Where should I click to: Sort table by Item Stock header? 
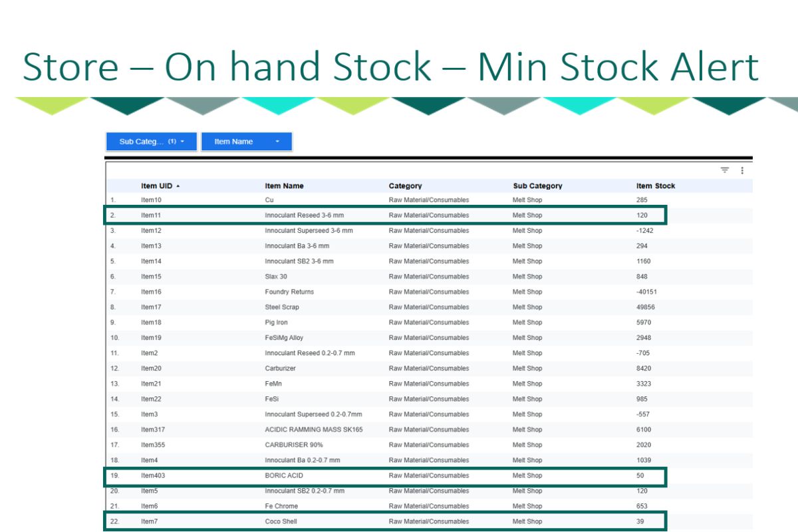tap(655, 186)
